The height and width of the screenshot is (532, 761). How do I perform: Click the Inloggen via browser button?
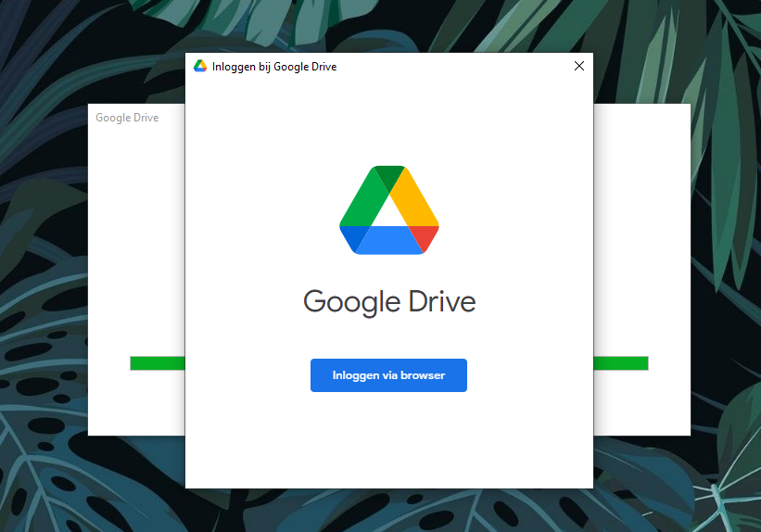coord(388,375)
